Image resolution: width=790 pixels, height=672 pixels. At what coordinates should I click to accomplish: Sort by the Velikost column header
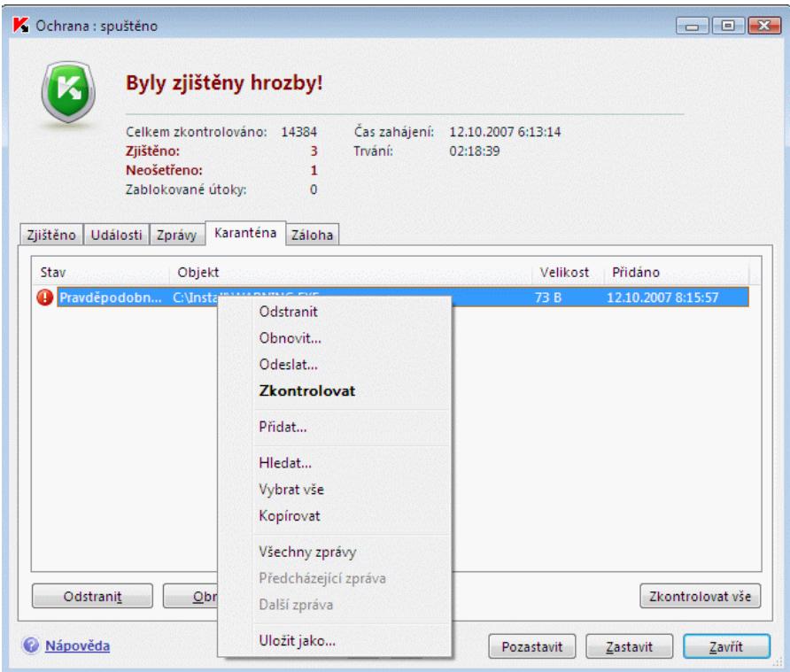[569, 273]
